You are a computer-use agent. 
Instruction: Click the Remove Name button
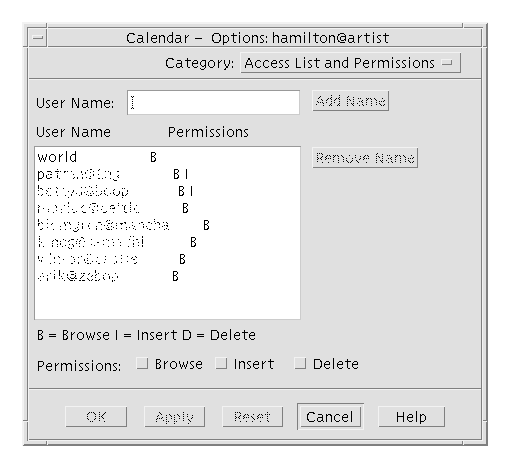(x=365, y=158)
